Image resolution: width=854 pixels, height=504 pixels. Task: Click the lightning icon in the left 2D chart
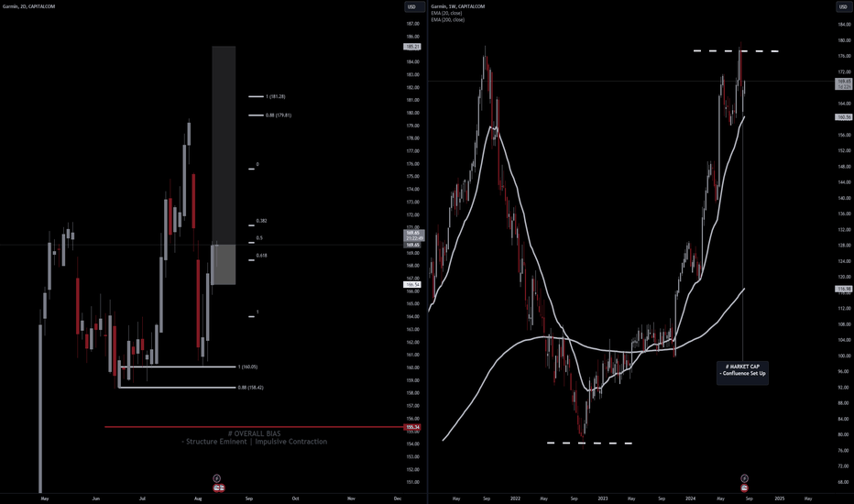click(x=217, y=478)
